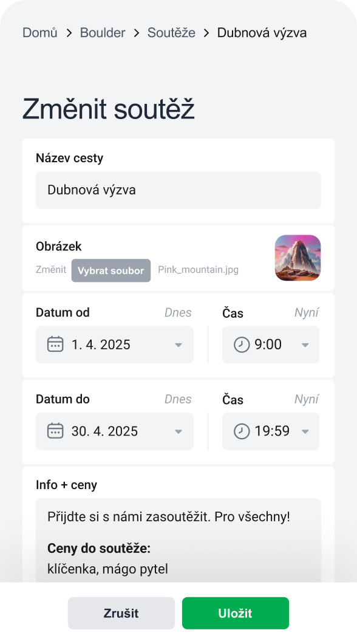Open the 9:00 time dropdown arrow
This screenshot has height=644, width=357.
(x=305, y=345)
